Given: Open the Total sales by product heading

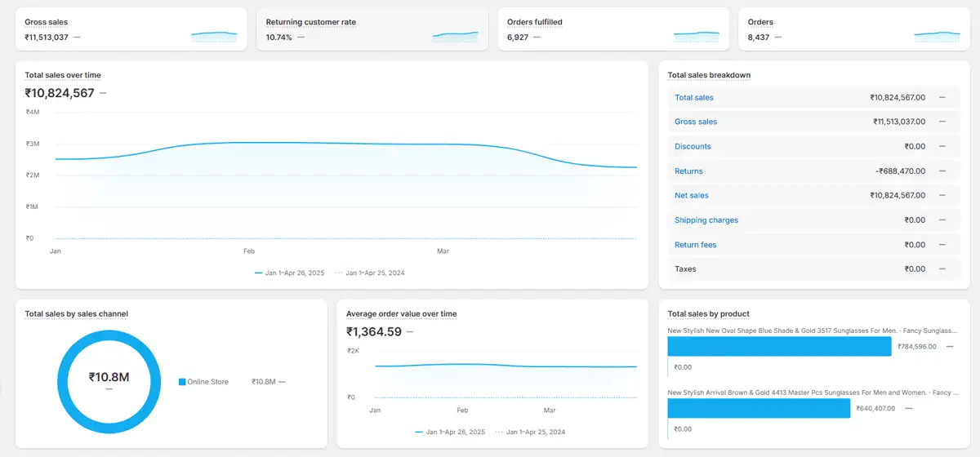Looking at the screenshot, I should tap(708, 313).
